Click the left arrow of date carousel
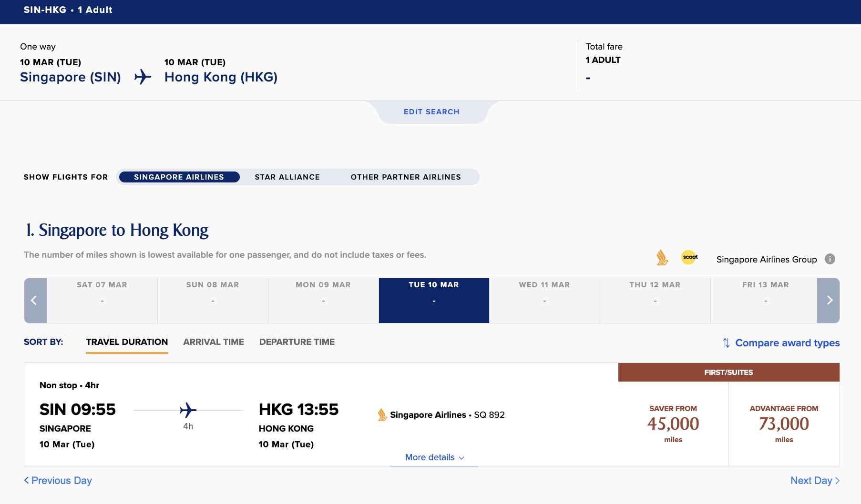Viewport: 861px width, 504px height. (x=35, y=301)
